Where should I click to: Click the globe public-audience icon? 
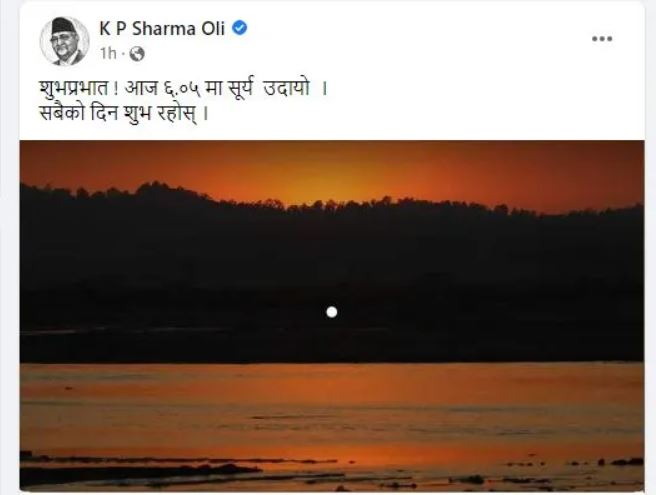point(137,54)
